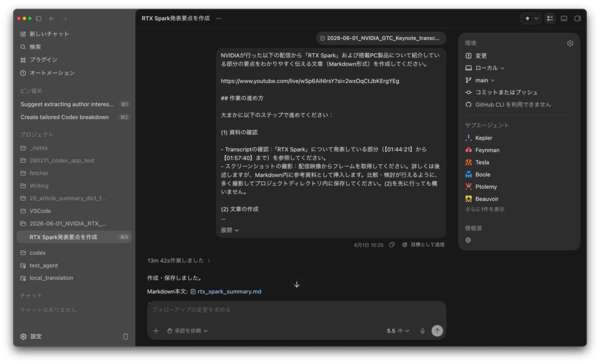
Task: Click the round icon at right panel bottom
Action: 468,240
